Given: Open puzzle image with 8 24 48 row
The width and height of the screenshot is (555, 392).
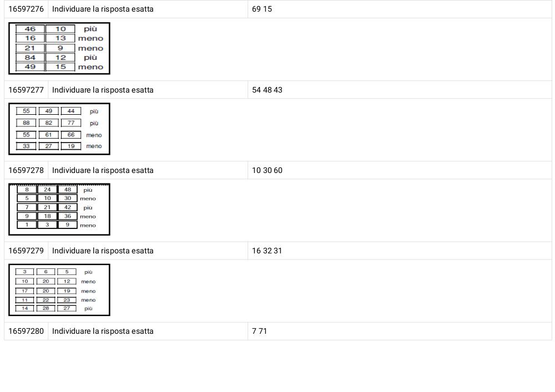Looking at the screenshot, I should pos(59,209).
